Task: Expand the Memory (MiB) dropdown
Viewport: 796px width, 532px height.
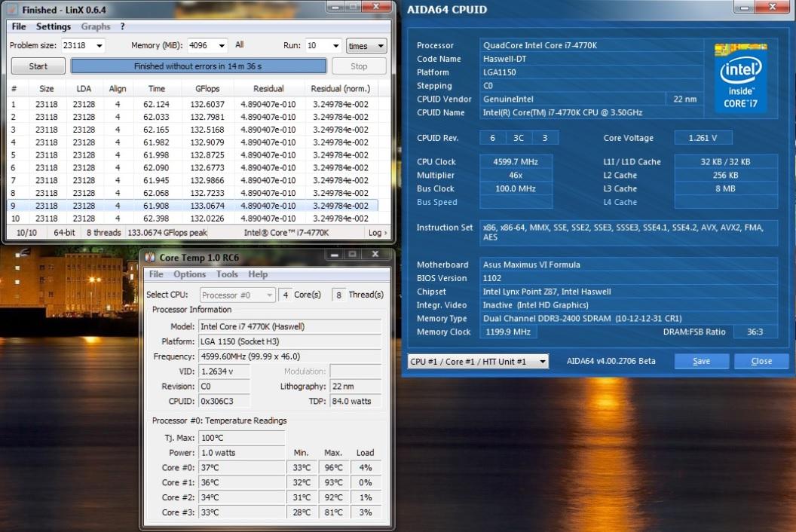Action: pyautogui.click(x=222, y=46)
